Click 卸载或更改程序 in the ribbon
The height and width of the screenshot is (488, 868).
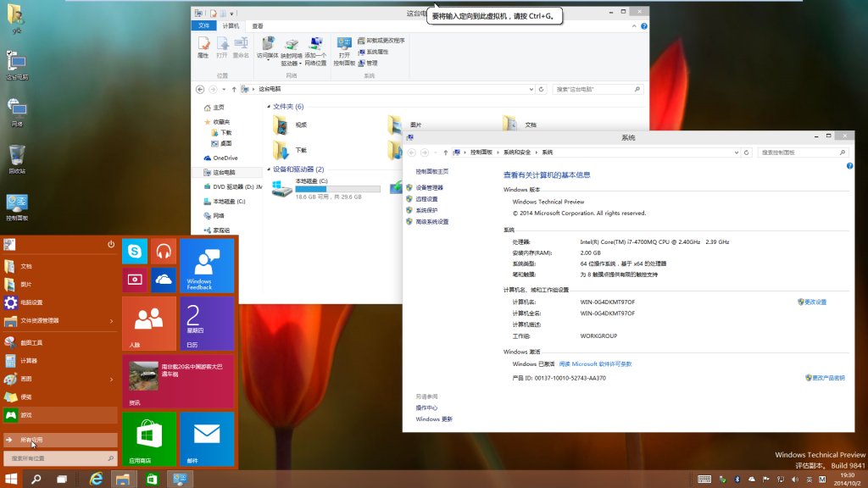[x=381, y=41]
